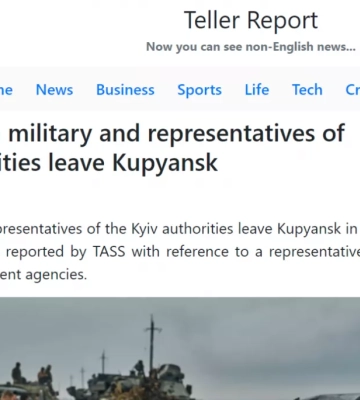Select the Life nav item
This screenshot has height=400, width=360.
pos(257,90)
